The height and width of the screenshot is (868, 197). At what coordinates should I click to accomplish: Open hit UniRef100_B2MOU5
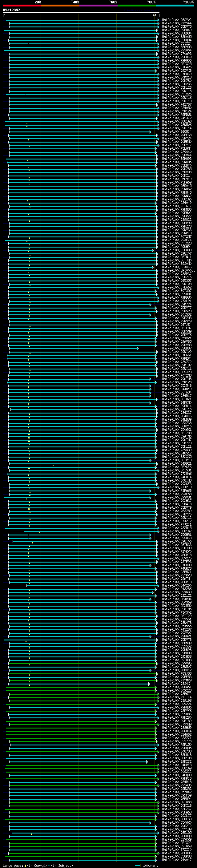point(176,37)
